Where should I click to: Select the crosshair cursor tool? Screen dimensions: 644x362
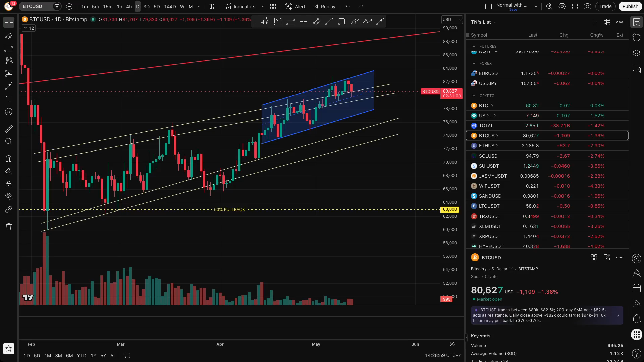tap(9, 22)
